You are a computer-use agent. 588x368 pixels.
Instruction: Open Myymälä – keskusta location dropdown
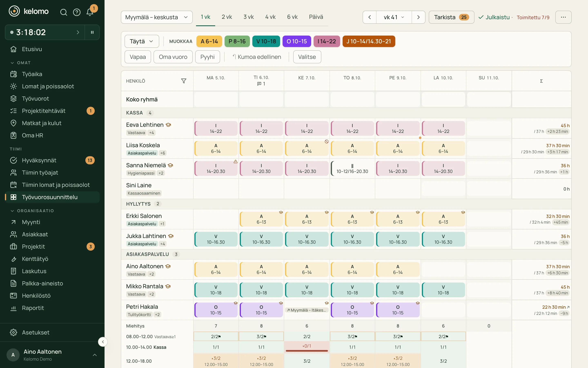[157, 17]
